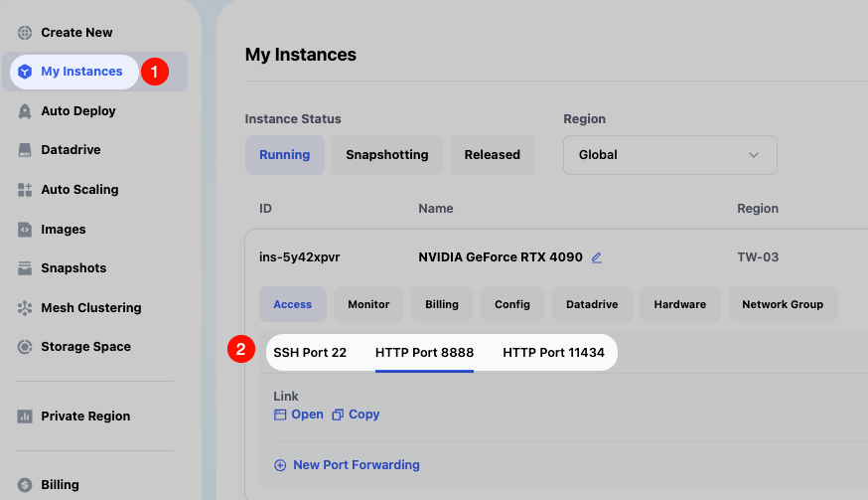Click the Snapshots sidebar icon
Screen dimensions: 868x500
coord(25,268)
